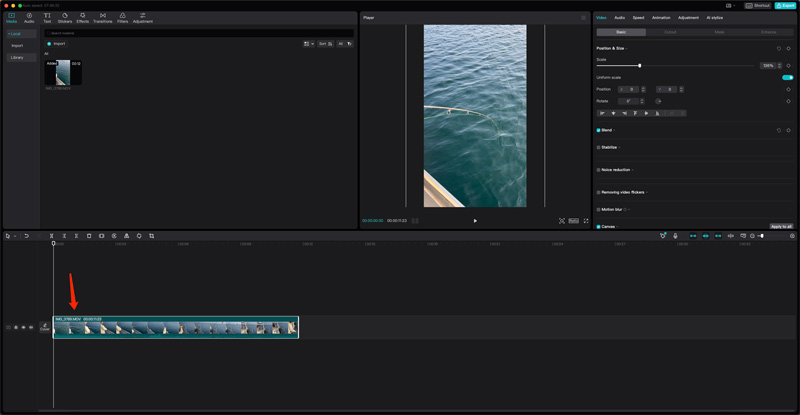Switch to the Speed tab
Viewport: 800px width, 415px height.
638,17
